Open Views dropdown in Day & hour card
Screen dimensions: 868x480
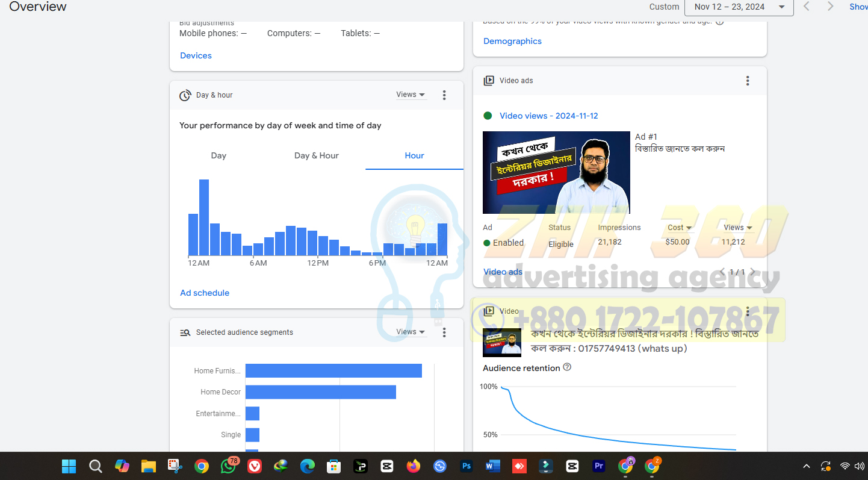tap(411, 95)
